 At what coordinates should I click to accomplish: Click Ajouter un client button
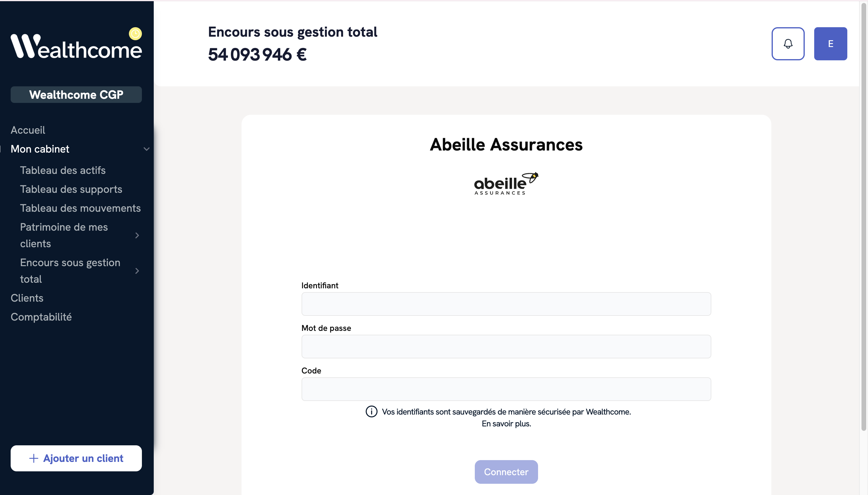76,458
